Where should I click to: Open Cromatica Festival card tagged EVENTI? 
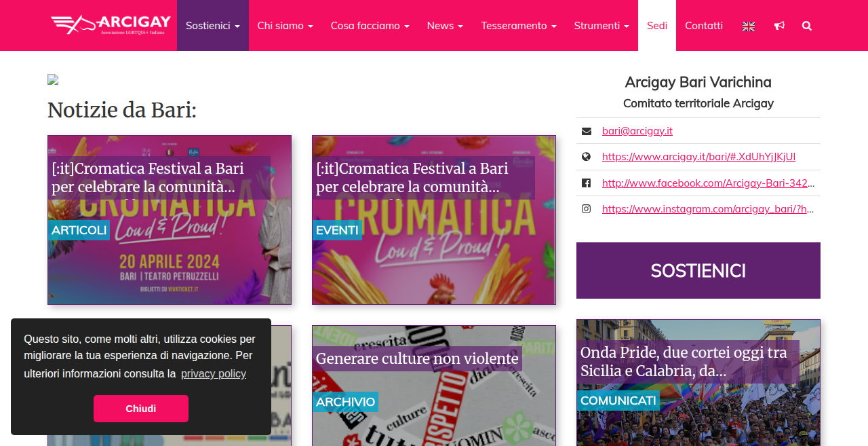pyautogui.click(x=434, y=220)
